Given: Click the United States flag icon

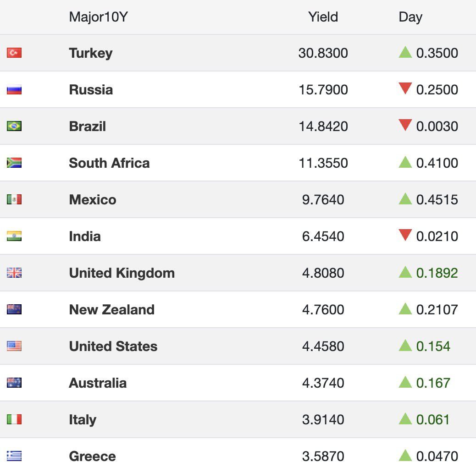Looking at the screenshot, I should [x=14, y=346].
